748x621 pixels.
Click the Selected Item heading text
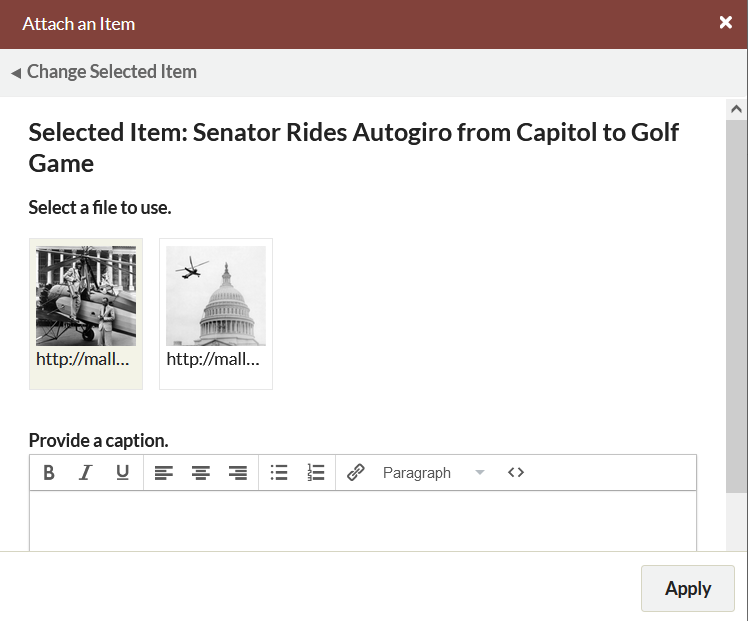353,148
